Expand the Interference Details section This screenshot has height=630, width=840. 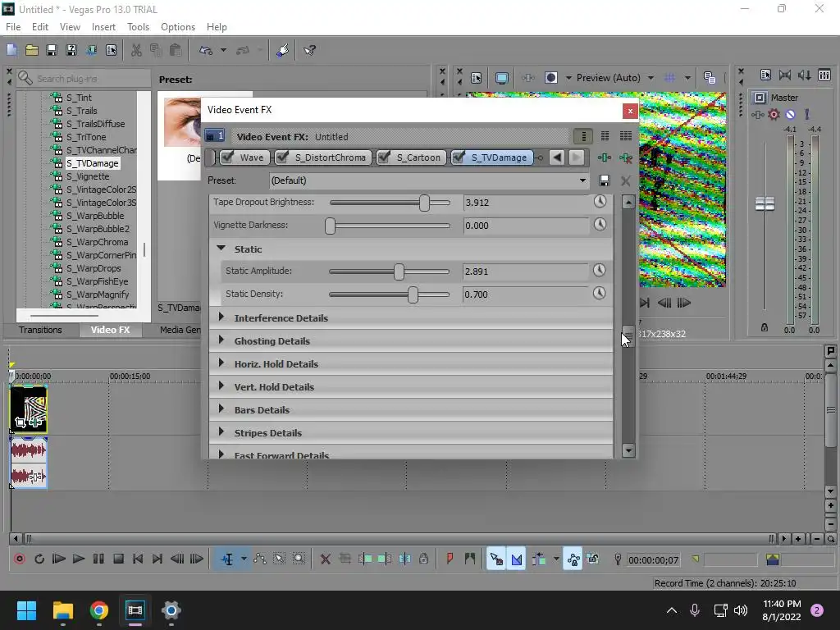click(x=221, y=317)
